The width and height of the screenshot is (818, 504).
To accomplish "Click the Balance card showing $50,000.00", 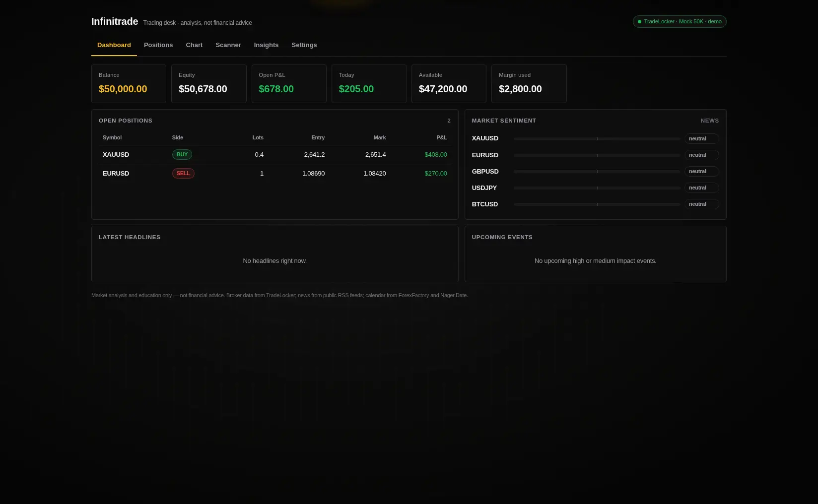I will pos(129,84).
